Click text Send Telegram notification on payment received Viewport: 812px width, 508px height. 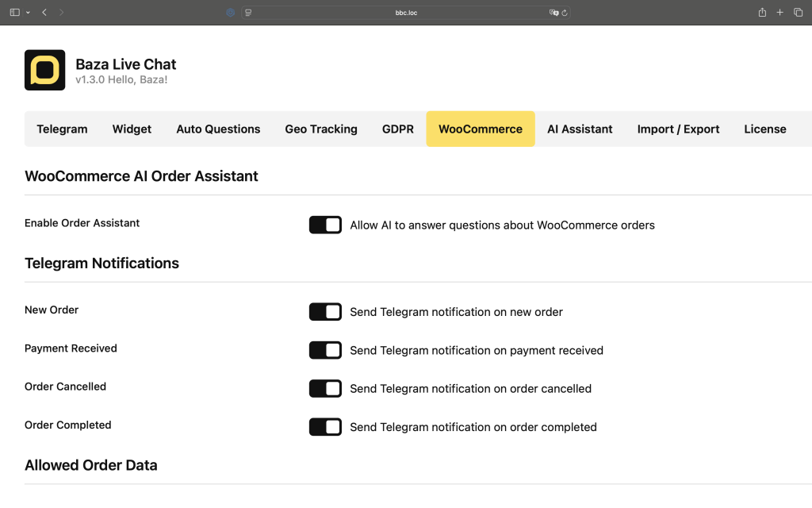tap(477, 350)
